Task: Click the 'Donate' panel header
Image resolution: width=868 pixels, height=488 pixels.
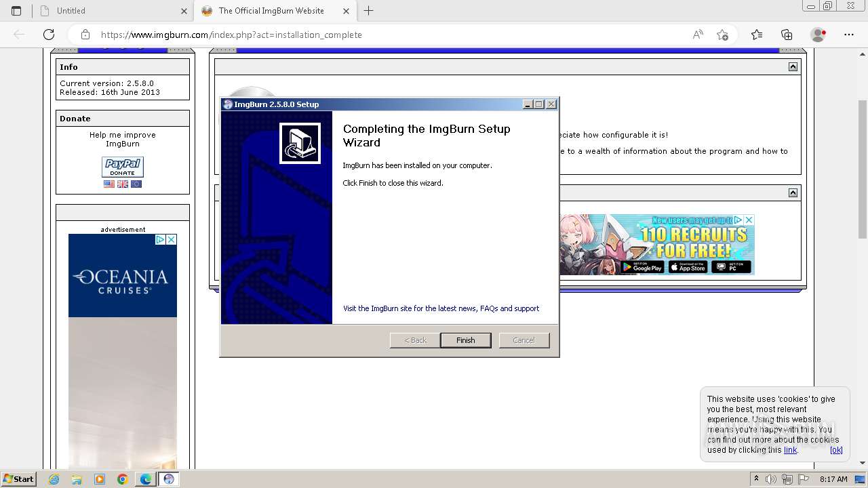Action: click(123, 119)
